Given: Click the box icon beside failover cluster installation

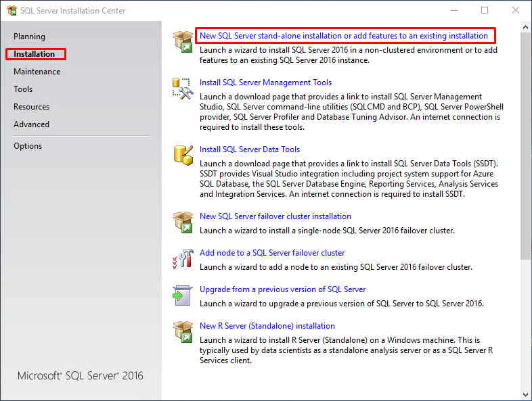Looking at the screenshot, I should point(183,222).
